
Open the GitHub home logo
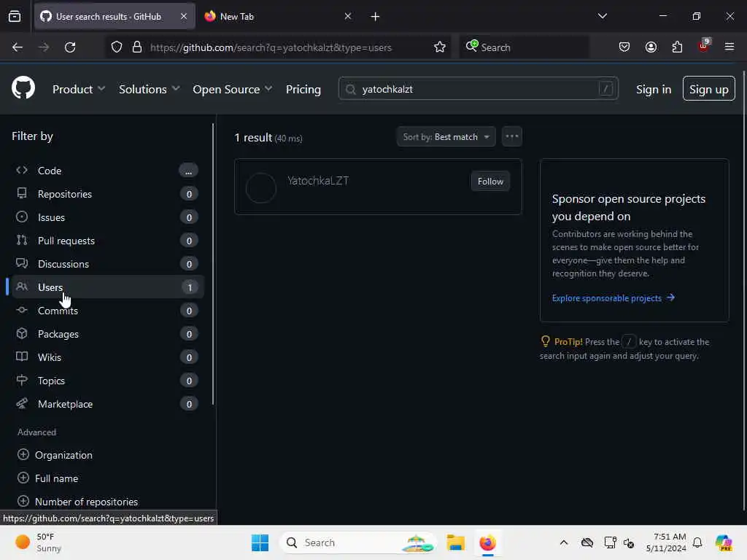(x=23, y=88)
